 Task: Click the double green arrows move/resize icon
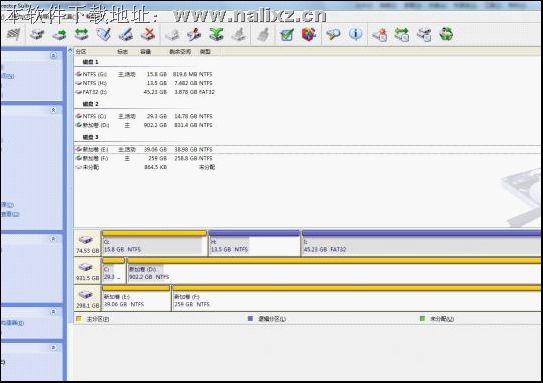pos(81,34)
